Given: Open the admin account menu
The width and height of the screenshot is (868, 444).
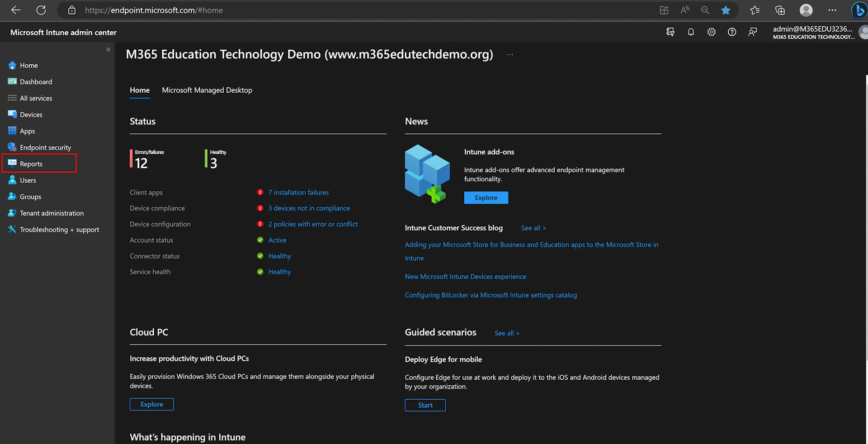Looking at the screenshot, I should click(x=819, y=33).
